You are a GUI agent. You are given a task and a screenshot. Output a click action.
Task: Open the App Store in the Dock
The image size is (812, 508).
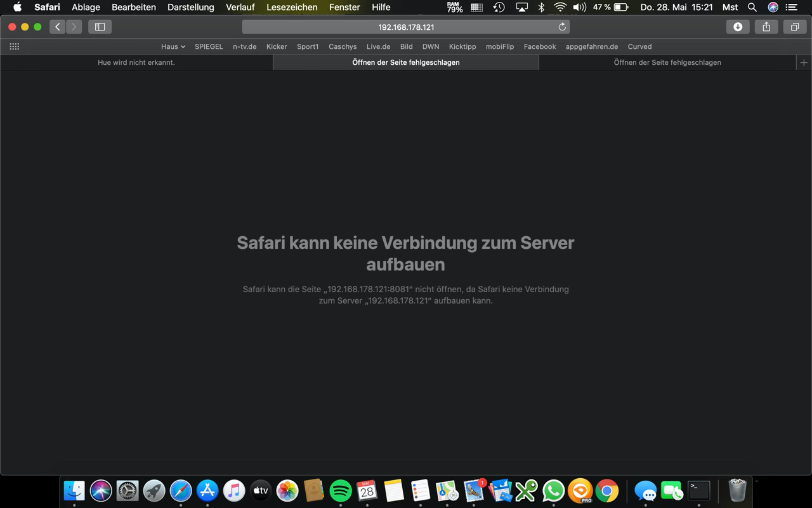pyautogui.click(x=207, y=491)
